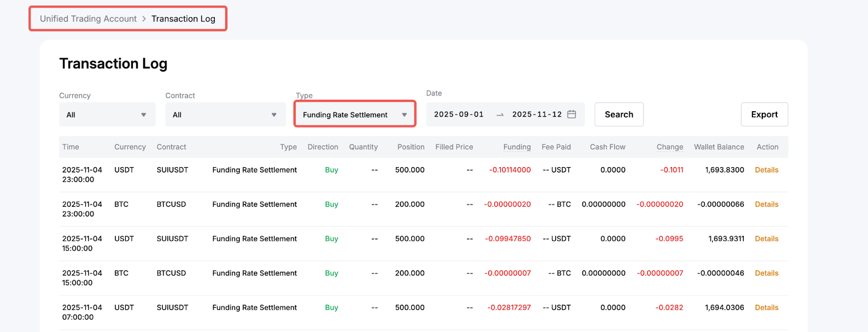This screenshot has height=332, width=868.
Task: Go to Unified Trading Account breadcrumb
Action: tap(88, 19)
